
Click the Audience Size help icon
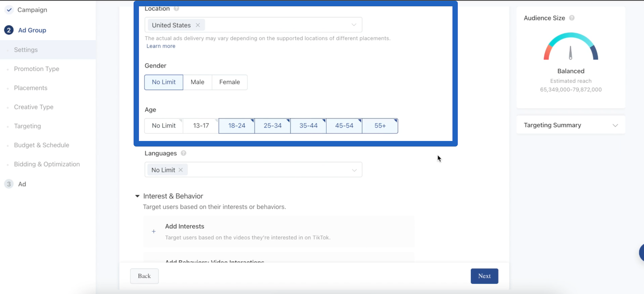(572, 18)
